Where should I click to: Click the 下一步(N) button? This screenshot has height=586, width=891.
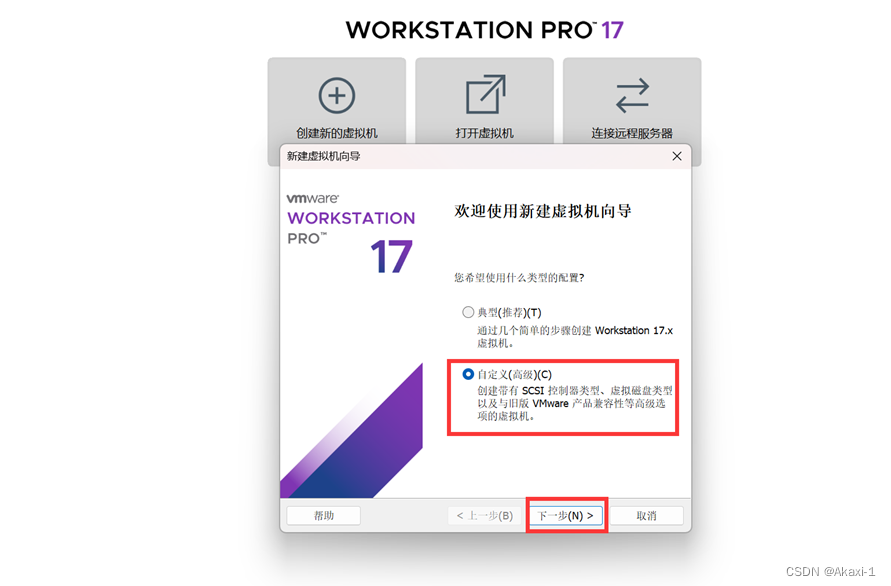click(x=566, y=516)
